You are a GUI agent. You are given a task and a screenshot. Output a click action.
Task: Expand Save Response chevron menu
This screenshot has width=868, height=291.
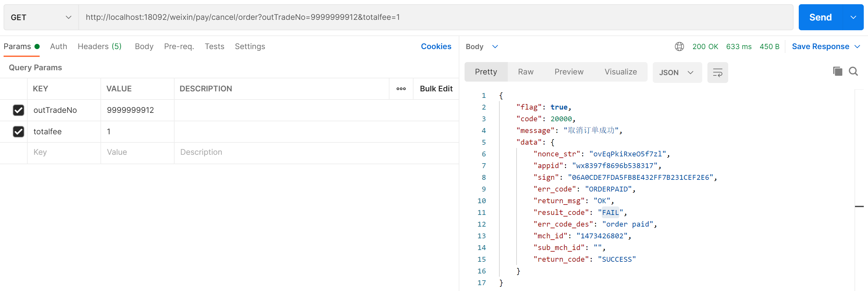(x=857, y=46)
